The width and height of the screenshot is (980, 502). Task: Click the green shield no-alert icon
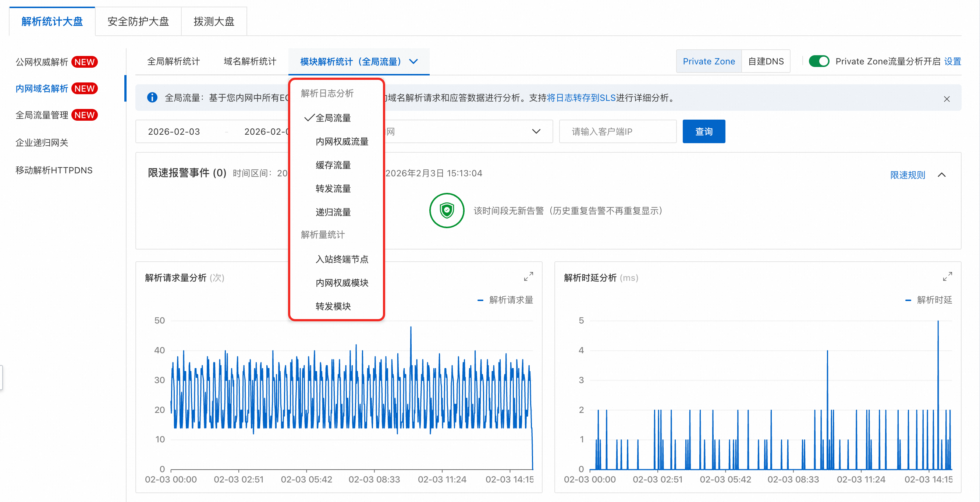[447, 211]
